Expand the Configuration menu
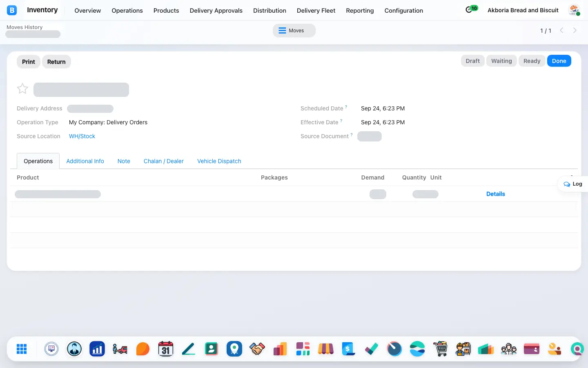Viewport: 588px width, 368px height. coord(403,11)
